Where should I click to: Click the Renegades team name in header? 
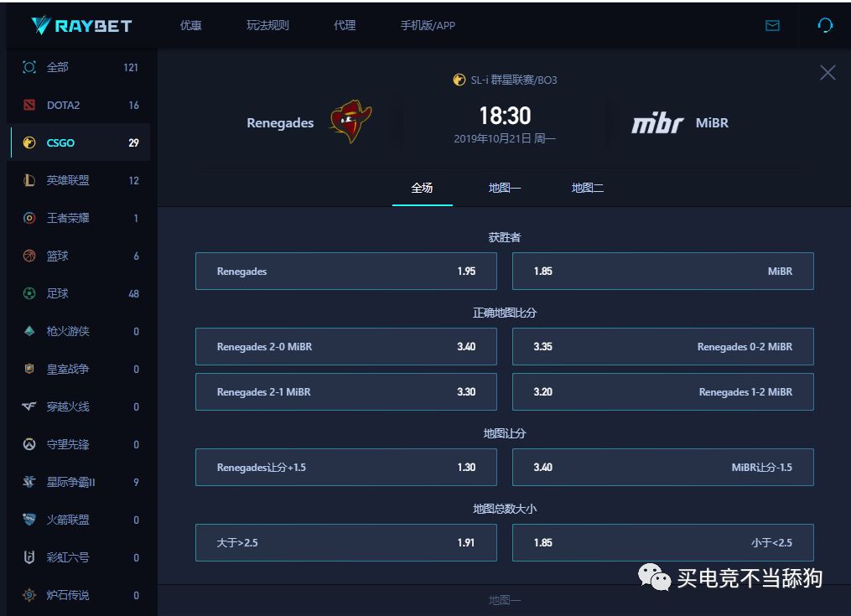(x=280, y=123)
